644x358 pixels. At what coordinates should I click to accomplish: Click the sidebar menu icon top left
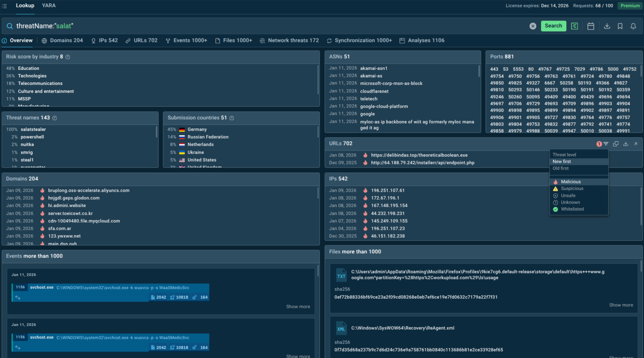click(4, 5)
